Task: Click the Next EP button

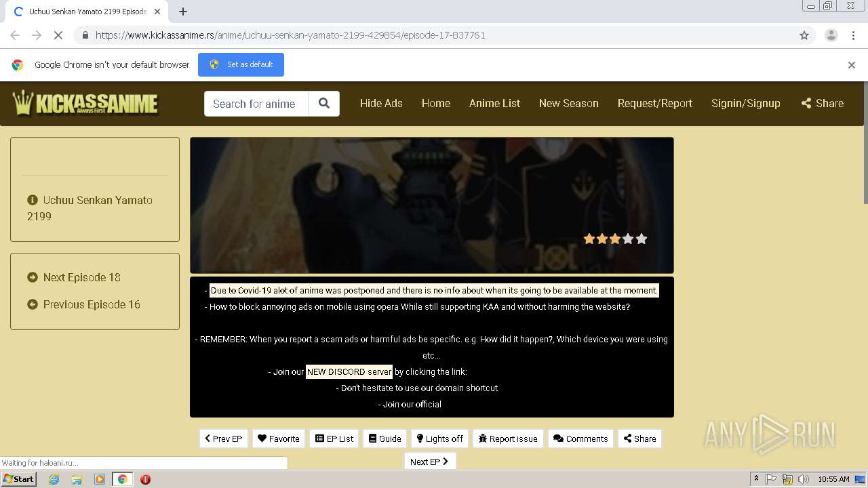Action: point(430,462)
